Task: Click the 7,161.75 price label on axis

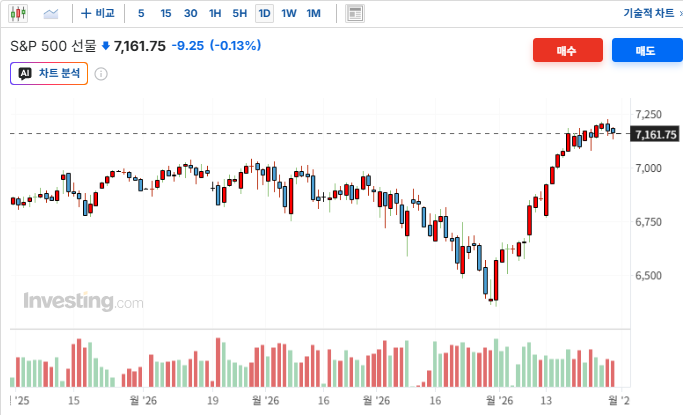Action: [x=655, y=135]
